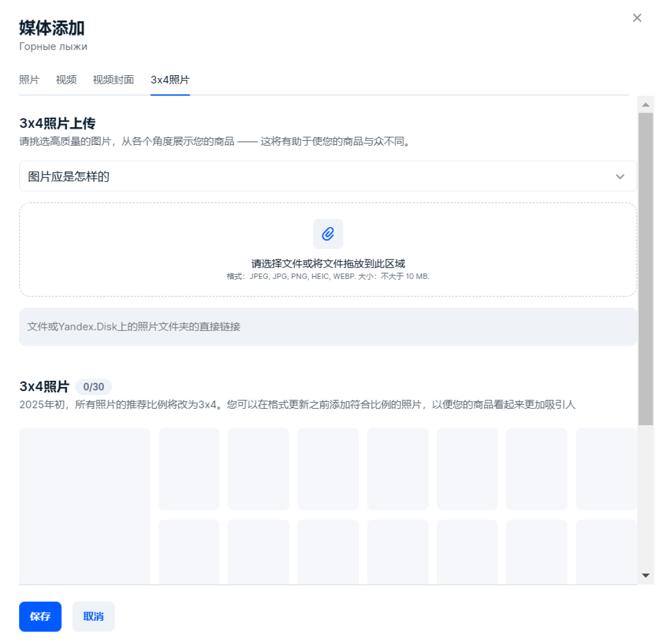This screenshot has width=655, height=644.
Task: Click the 取消 button
Action: click(93, 616)
